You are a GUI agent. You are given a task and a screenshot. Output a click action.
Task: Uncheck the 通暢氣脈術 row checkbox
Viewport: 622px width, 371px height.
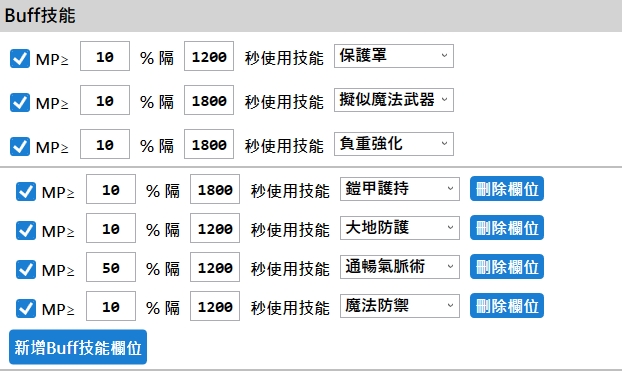coord(26,269)
